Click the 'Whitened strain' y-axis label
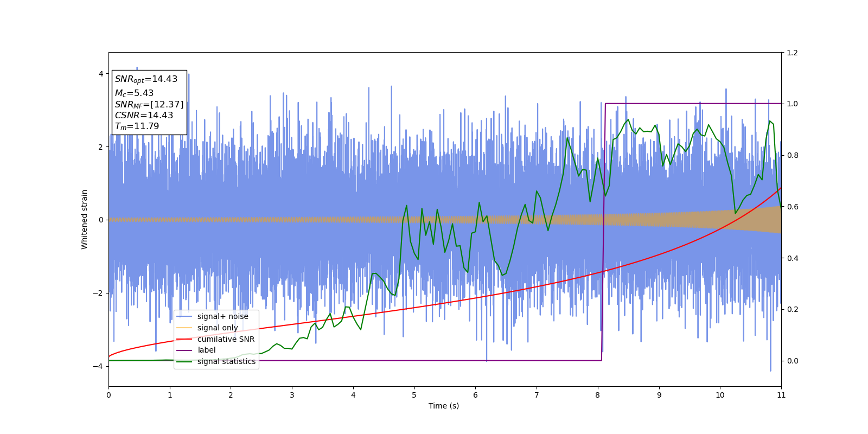This screenshot has width=868, height=434. tap(85, 219)
